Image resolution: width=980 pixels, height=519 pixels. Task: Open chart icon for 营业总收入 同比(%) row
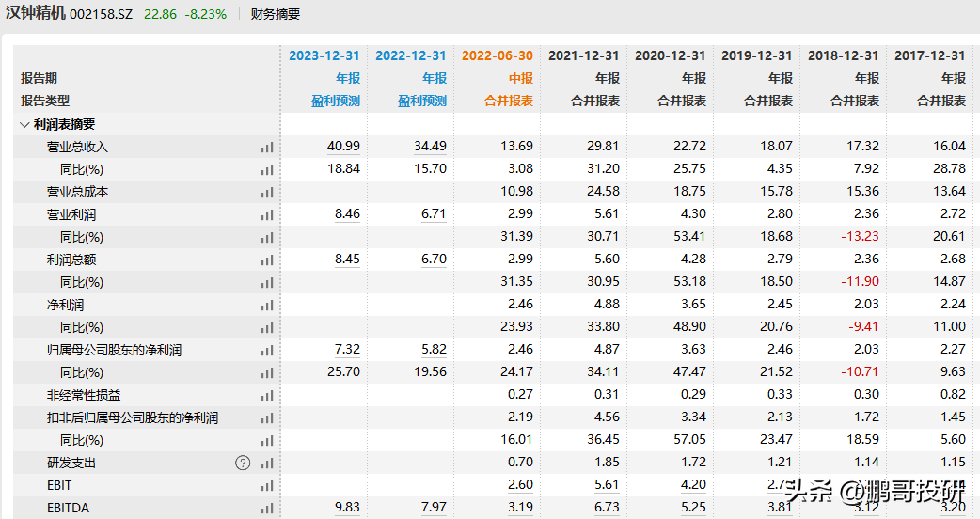[267, 170]
